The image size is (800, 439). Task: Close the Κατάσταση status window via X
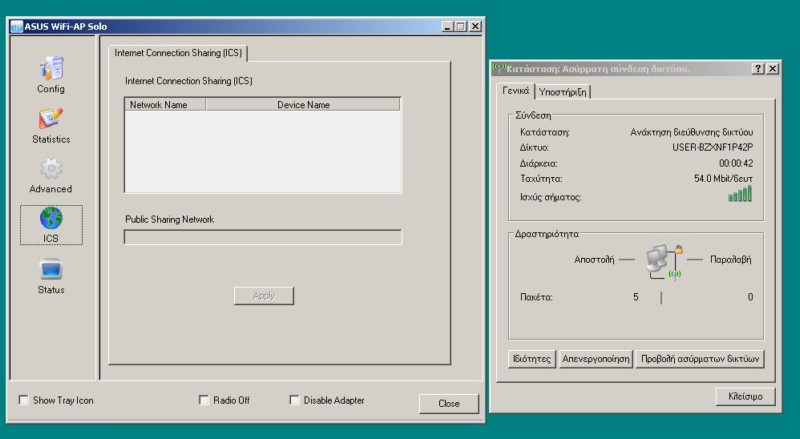[x=773, y=68]
